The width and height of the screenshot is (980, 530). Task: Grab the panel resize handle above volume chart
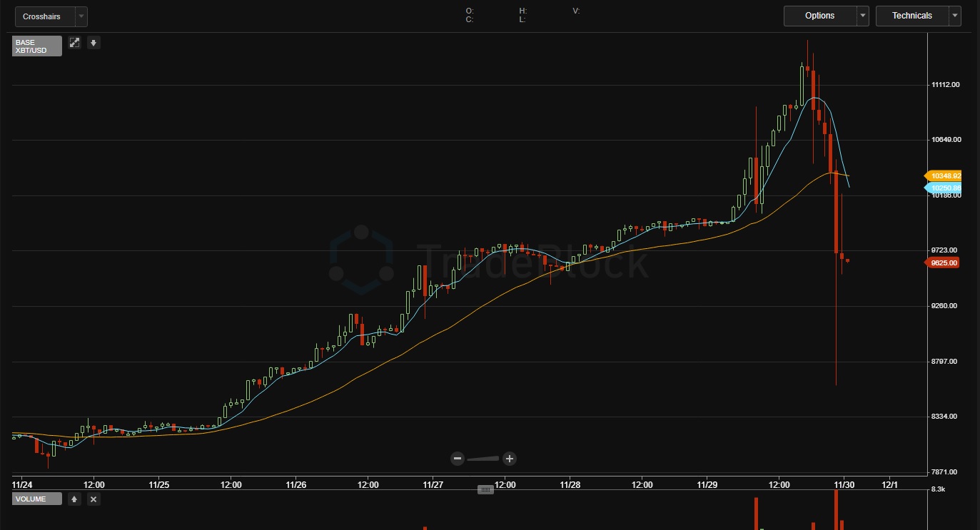tap(485, 489)
